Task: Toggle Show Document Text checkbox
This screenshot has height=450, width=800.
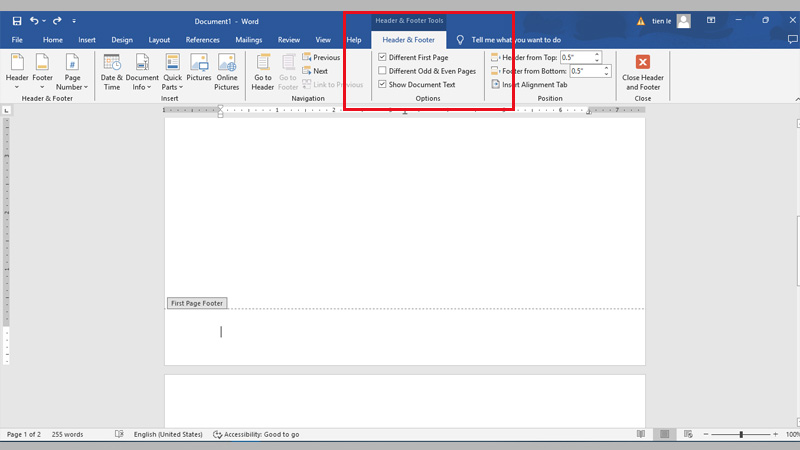Action: click(382, 85)
